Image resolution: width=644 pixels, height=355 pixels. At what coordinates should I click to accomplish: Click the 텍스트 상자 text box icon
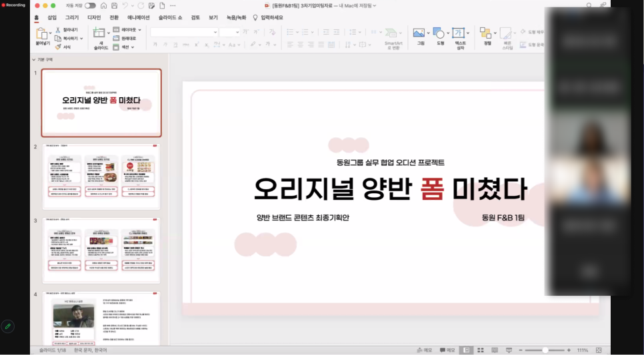pos(458,33)
